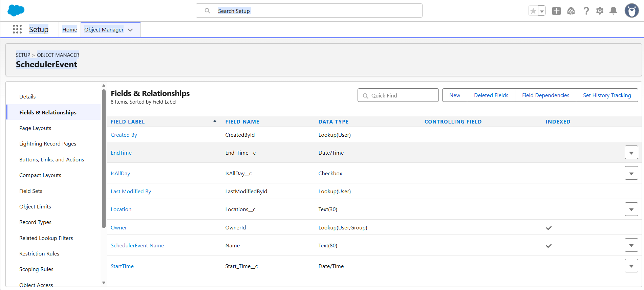
Task: Open the App Launcher dots grid
Action: (x=17, y=29)
